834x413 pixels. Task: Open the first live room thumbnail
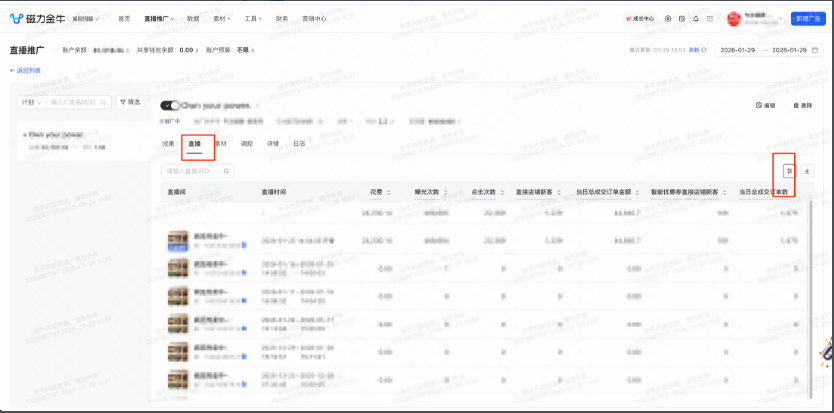click(x=178, y=241)
